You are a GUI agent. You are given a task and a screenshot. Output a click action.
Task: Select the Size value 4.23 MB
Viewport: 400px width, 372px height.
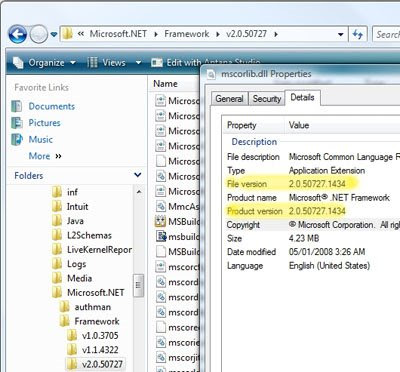pyautogui.click(x=304, y=238)
